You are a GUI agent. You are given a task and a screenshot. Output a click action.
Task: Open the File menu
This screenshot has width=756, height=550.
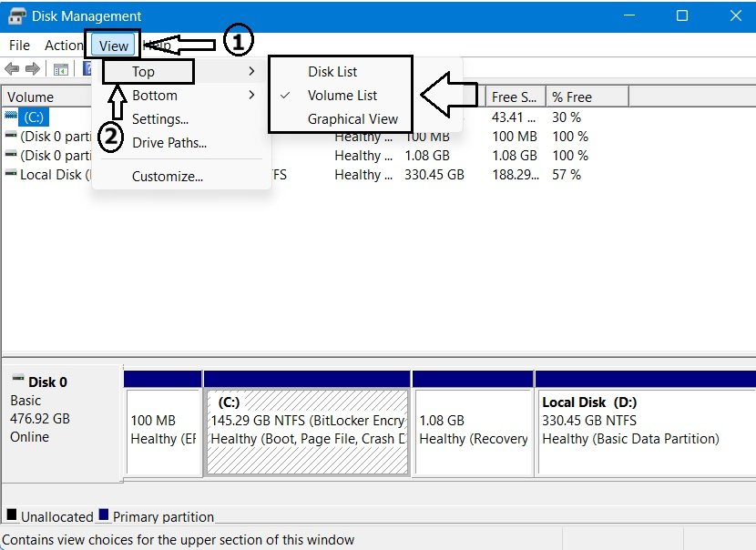[19, 46]
